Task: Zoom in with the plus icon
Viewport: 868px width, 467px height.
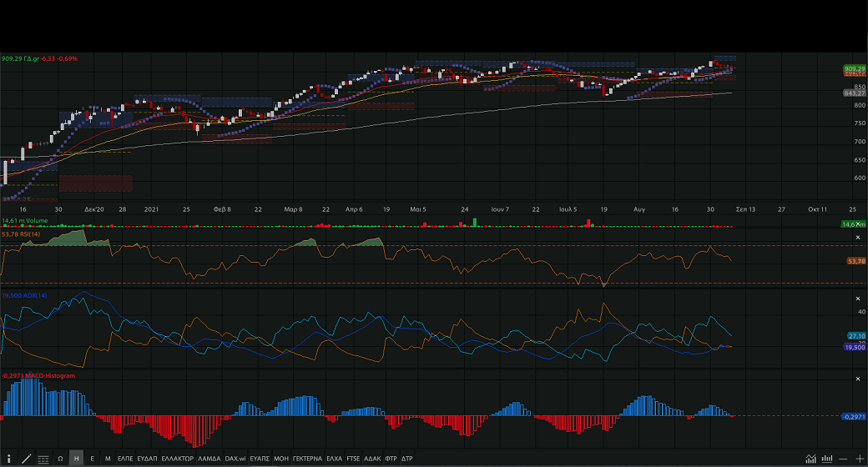Action: (860, 459)
